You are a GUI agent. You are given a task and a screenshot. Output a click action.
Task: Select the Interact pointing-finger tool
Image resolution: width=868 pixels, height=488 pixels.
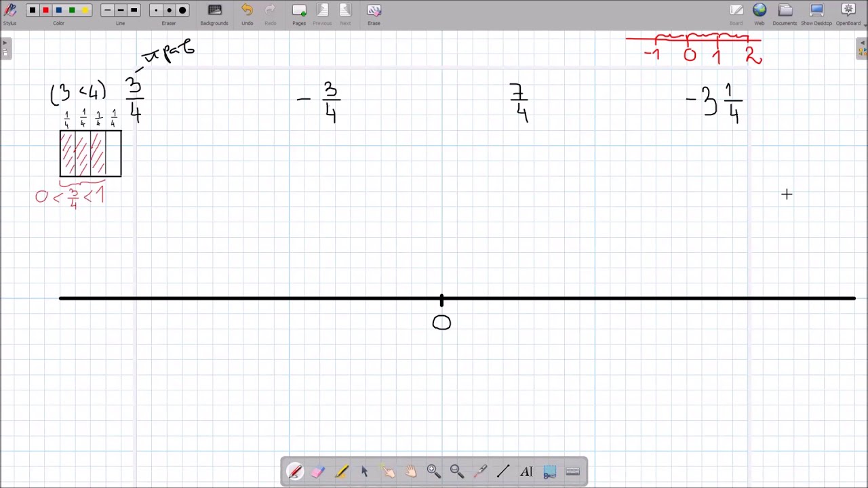tap(387, 472)
